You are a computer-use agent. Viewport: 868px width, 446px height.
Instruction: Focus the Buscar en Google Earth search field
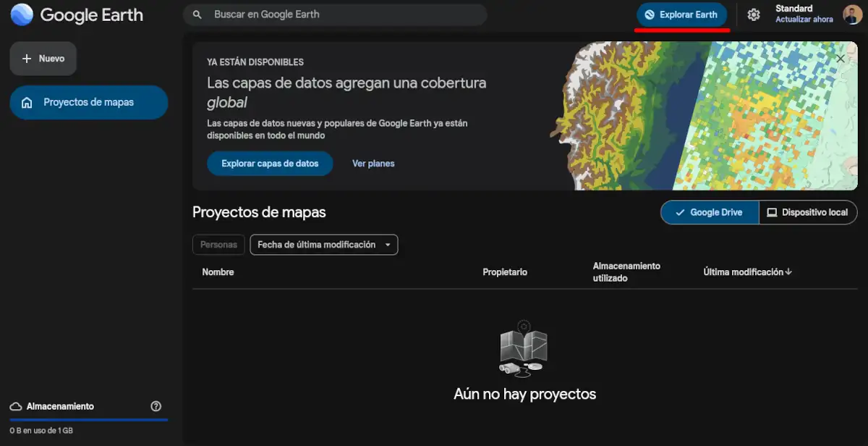tap(335, 14)
